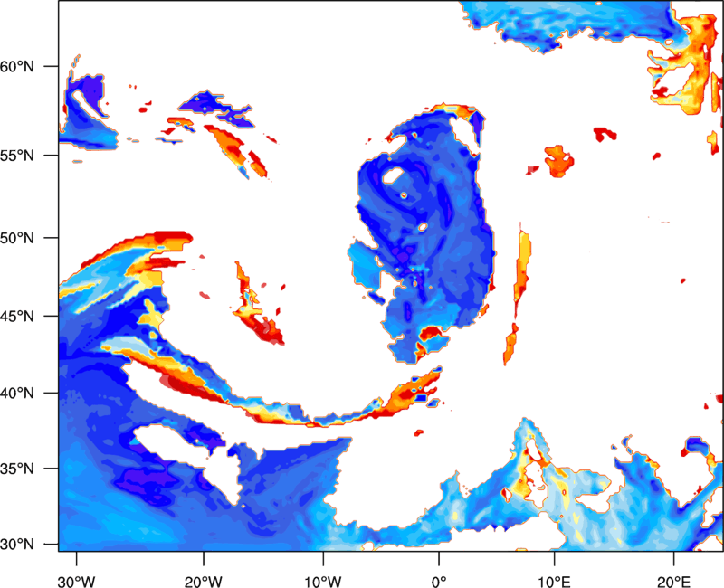The height and width of the screenshot is (588, 724).
Task: Click the 30°W longitude label
Action: pos(76,582)
